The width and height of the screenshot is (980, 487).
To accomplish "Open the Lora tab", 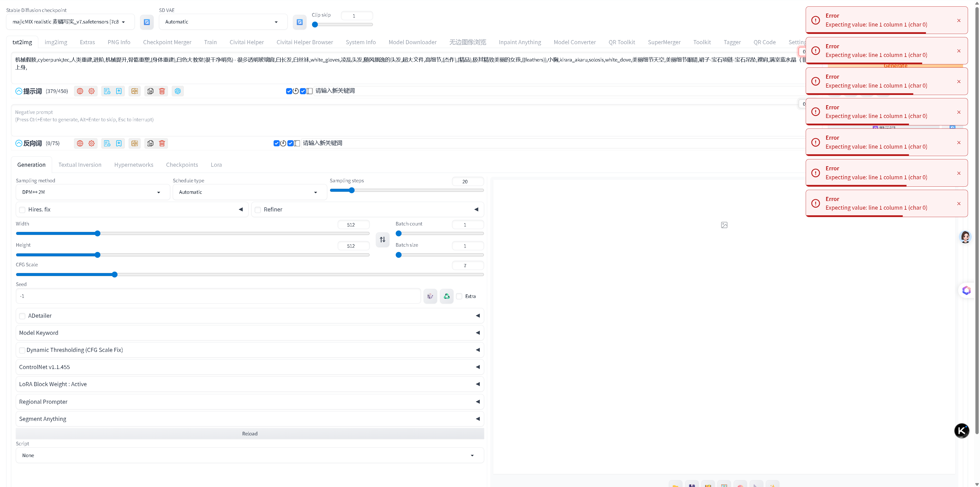I will click(216, 165).
